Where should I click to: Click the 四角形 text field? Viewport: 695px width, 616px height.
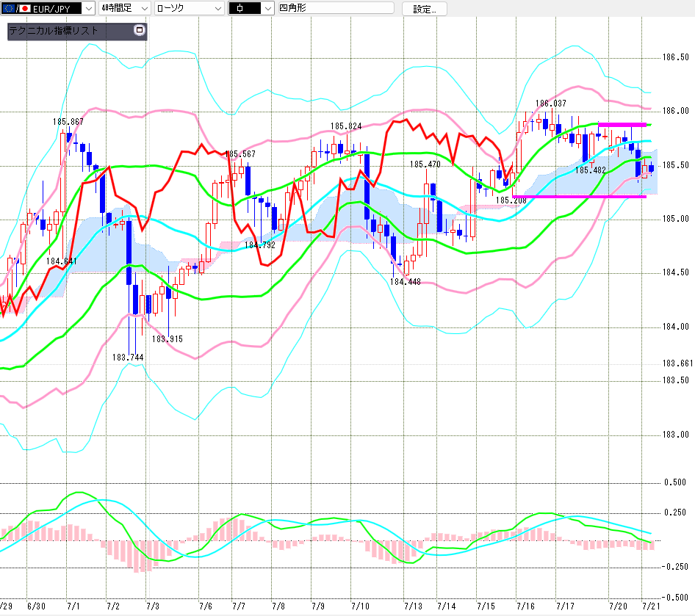[x=336, y=8]
